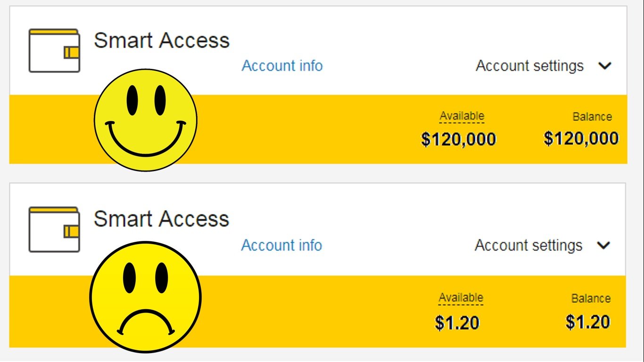The width and height of the screenshot is (644, 362).
Task: Click the Balance label above $120,000
Action: (x=592, y=117)
